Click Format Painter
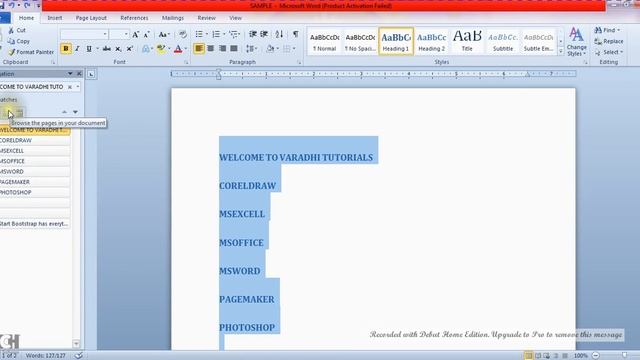Viewport: 640px width, 360px height. pyautogui.click(x=31, y=52)
